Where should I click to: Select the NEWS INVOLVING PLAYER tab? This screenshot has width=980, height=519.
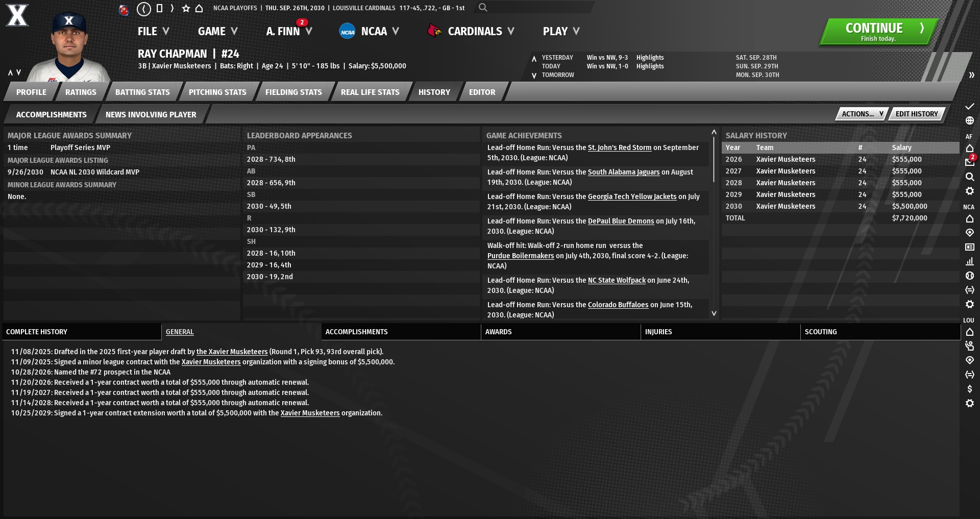[151, 115]
